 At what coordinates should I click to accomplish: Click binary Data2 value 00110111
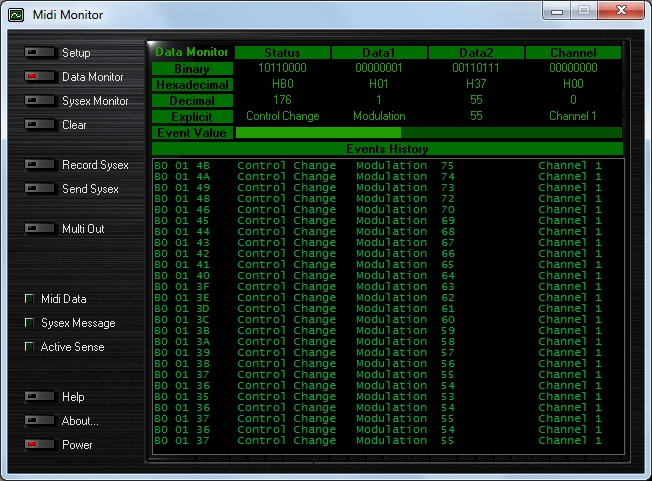(476, 68)
